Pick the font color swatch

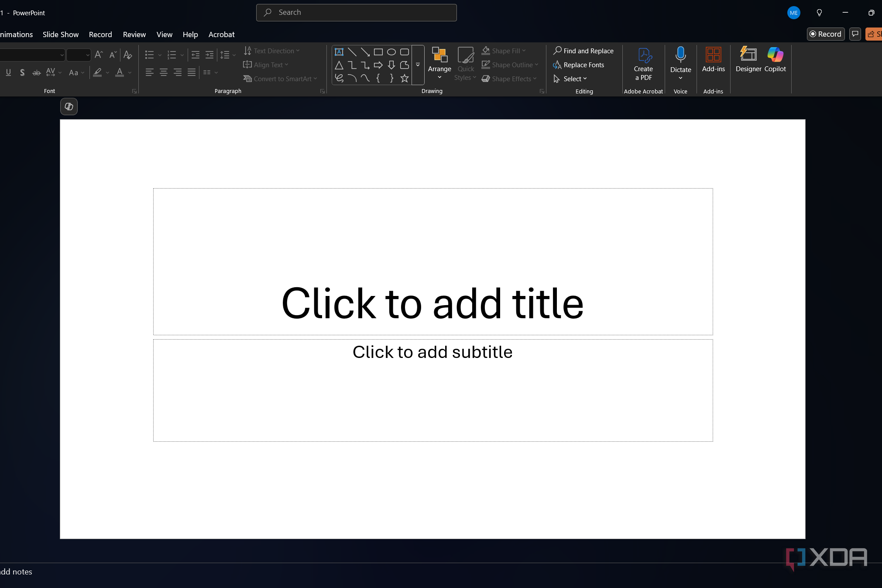pos(120,72)
